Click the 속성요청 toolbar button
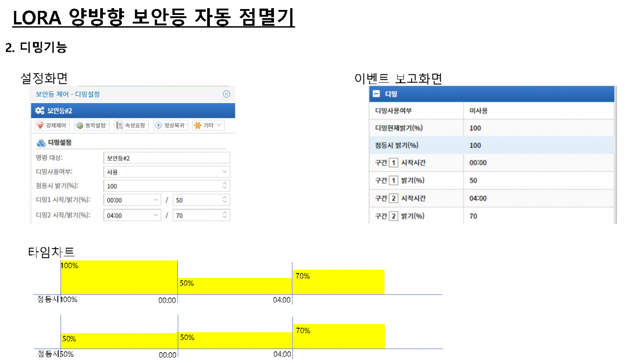Screen dimensions: 644x363 [x=132, y=126]
